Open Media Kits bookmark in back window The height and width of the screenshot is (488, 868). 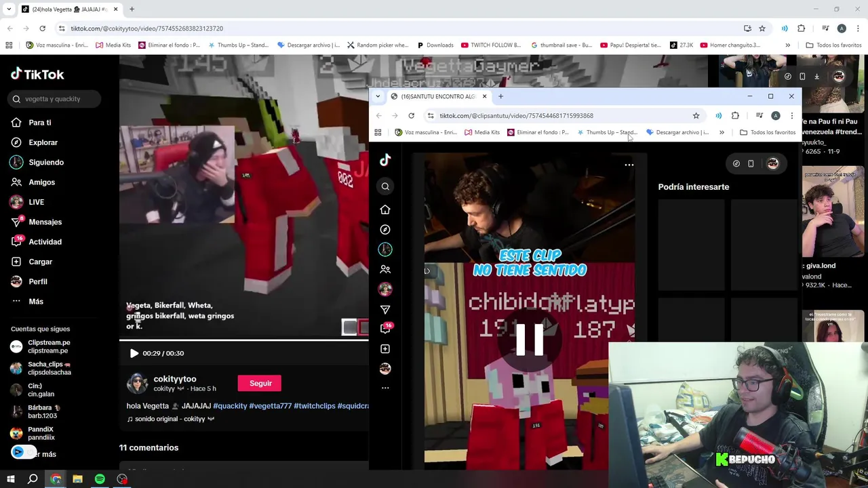pos(113,45)
